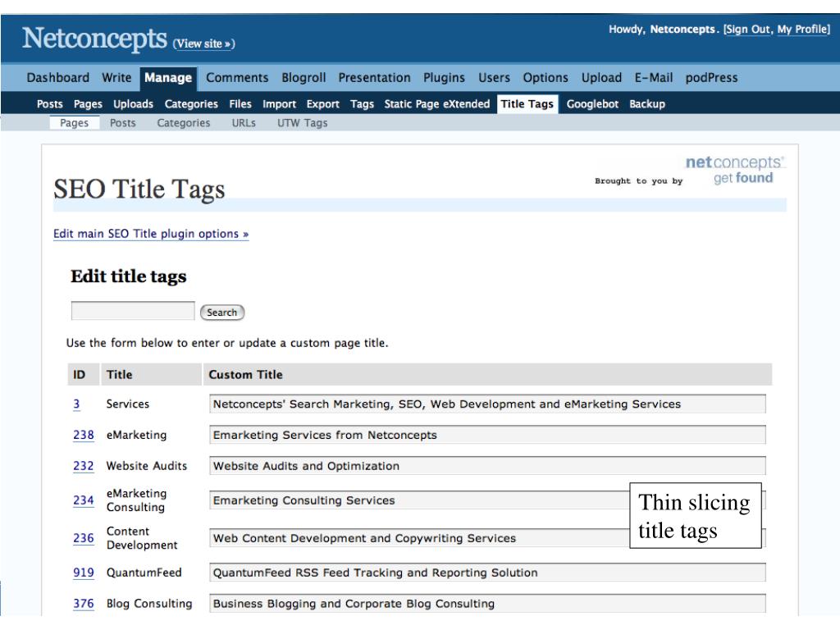The image size is (840, 630).
Task: Click the Sign Out link
Action: [748, 30]
